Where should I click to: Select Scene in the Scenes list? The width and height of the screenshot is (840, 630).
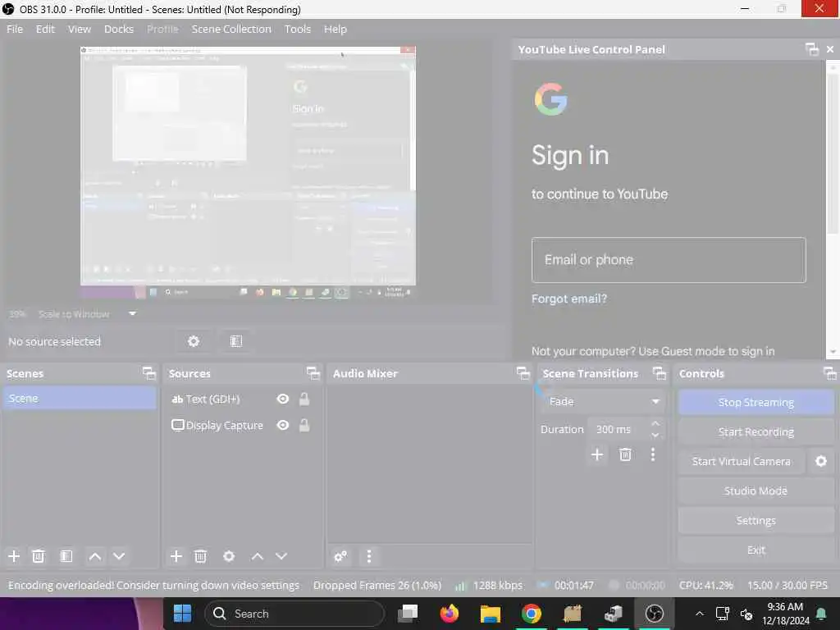80,398
